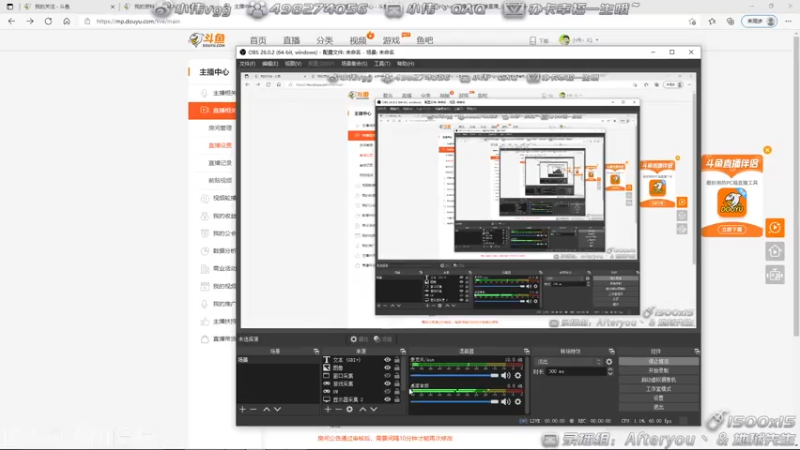Viewport: 800px width, 450px height.
Task: Toggle visibility of 图像 source
Action: [x=387, y=367]
